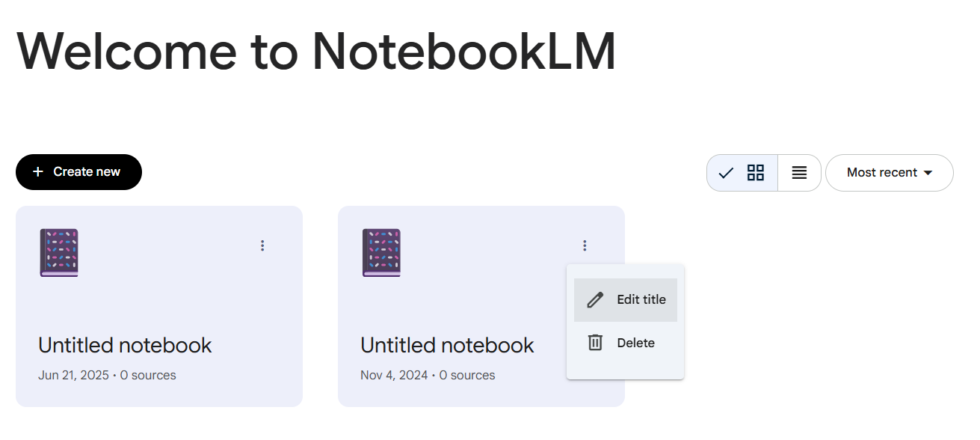
Task: Click the plus icon in Create new
Action: point(38,172)
